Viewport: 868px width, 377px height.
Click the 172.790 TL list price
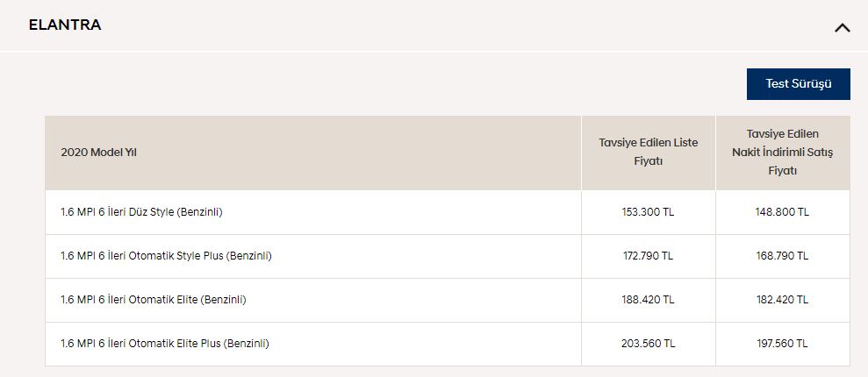click(x=649, y=256)
